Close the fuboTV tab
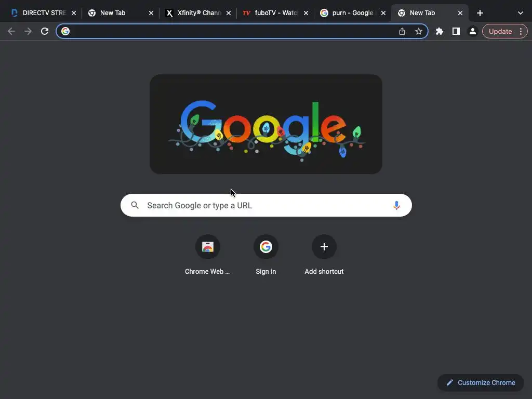Viewport: 532px width, 399px height. [305, 13]
